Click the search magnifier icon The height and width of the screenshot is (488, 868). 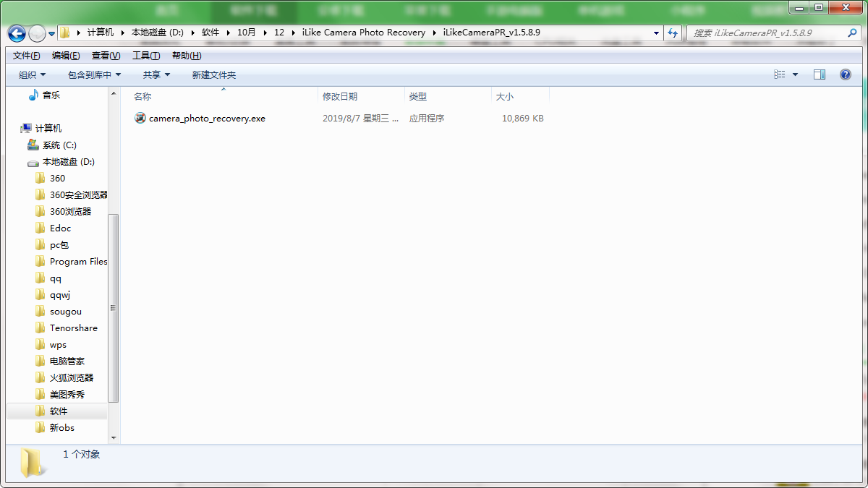(x=852, y=33)
